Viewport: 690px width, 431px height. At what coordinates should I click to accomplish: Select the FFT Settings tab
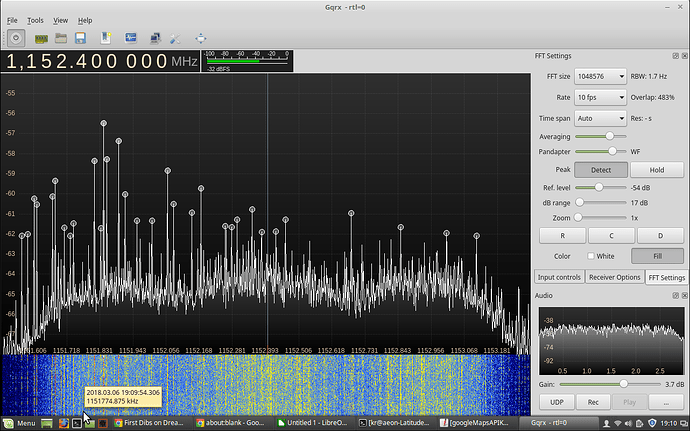tap(667, 277)
